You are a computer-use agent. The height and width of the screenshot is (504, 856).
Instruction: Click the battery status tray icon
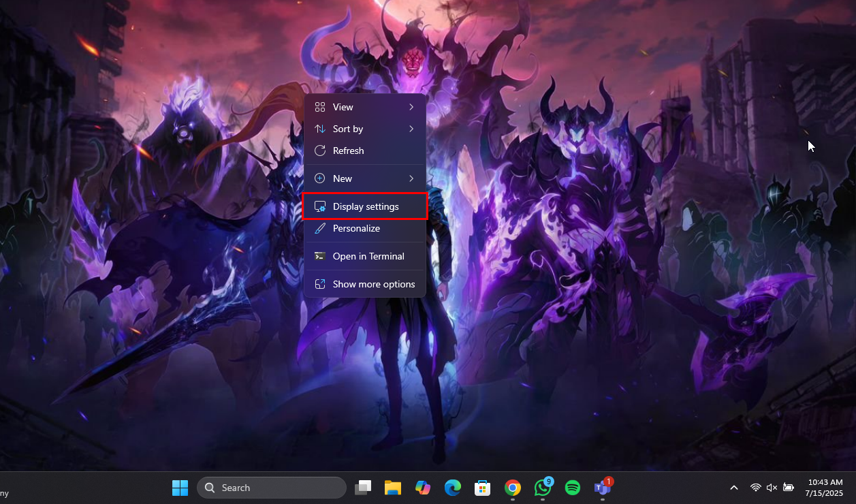coord(789,488)
